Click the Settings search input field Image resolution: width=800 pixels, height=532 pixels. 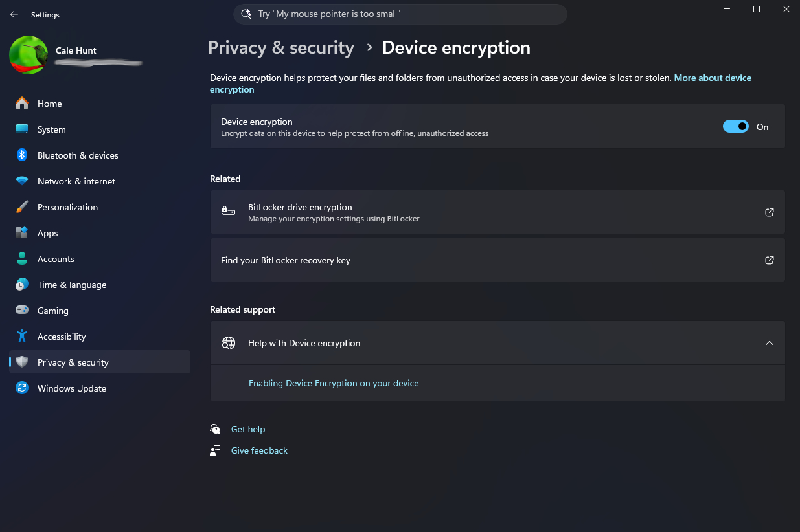(x=400, y=14)
